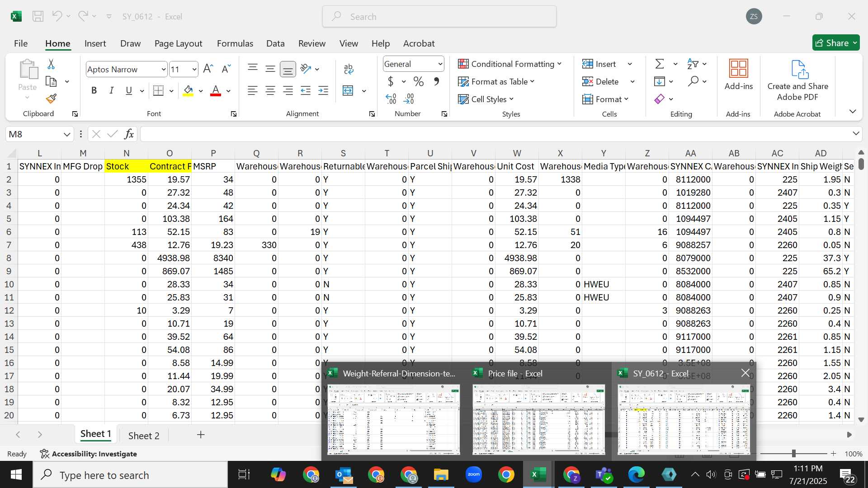Toggle Middle Align vertical alignment
This screenshot has width=868, height=488.
coord(270,69)
